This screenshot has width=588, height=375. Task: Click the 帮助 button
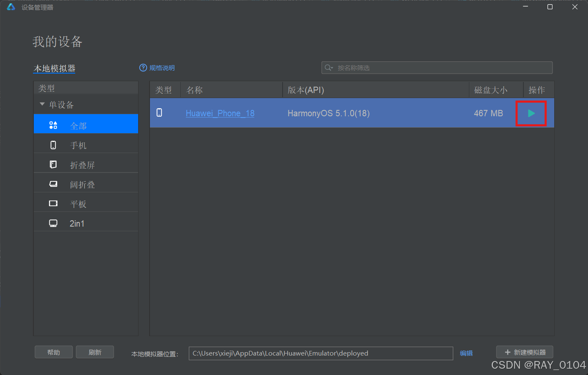click(x=54, y=352)
